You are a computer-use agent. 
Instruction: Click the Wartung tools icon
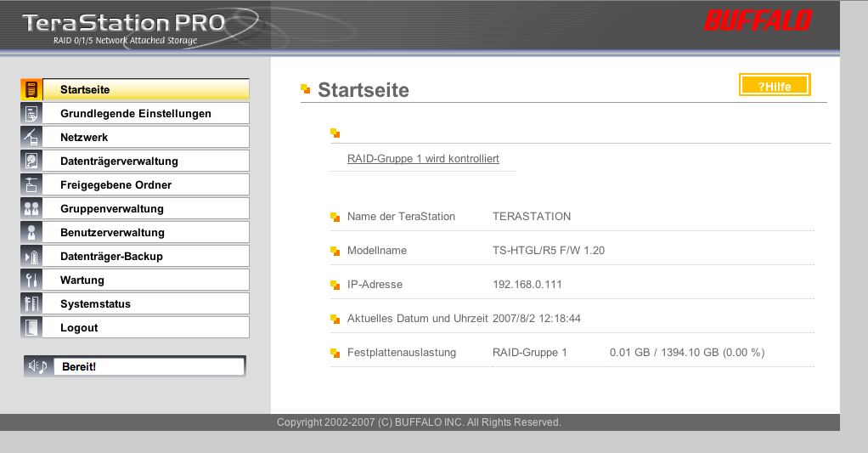coord(31,280)
